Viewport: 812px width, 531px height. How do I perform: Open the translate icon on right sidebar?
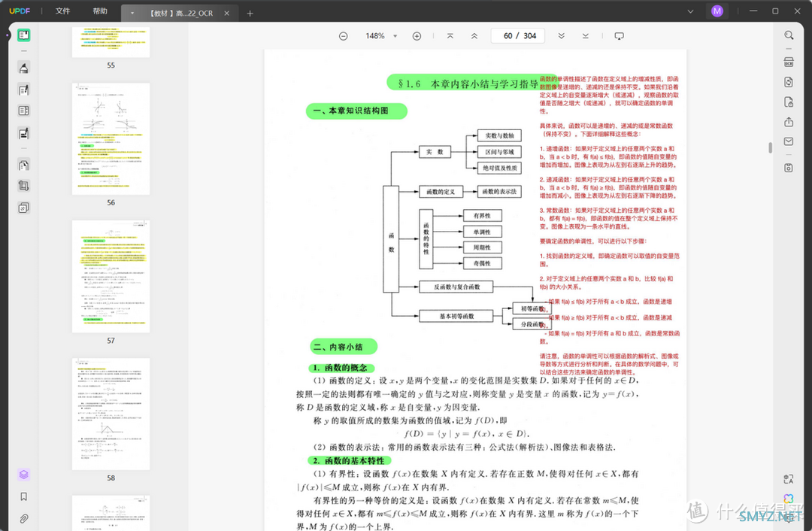point(789,479)
